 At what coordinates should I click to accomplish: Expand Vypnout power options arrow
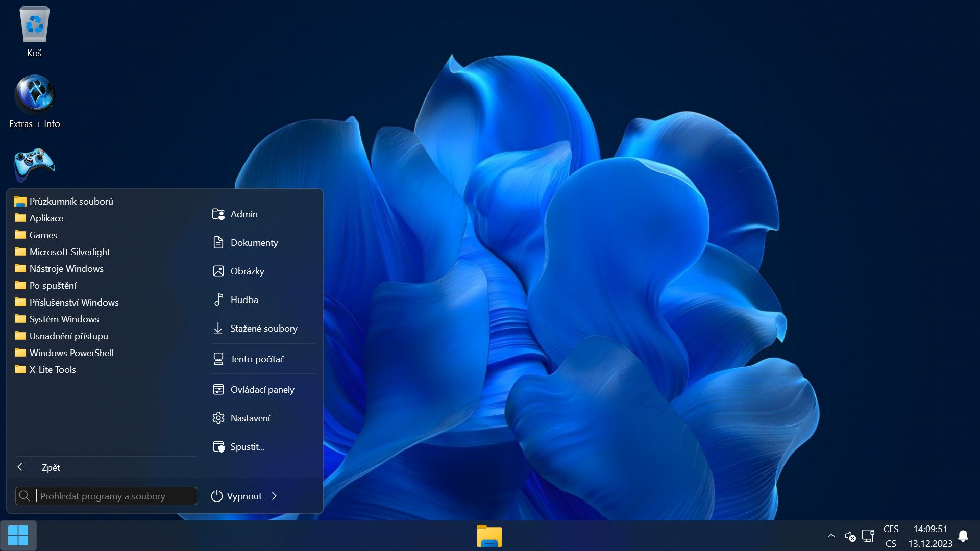(275, 496)
